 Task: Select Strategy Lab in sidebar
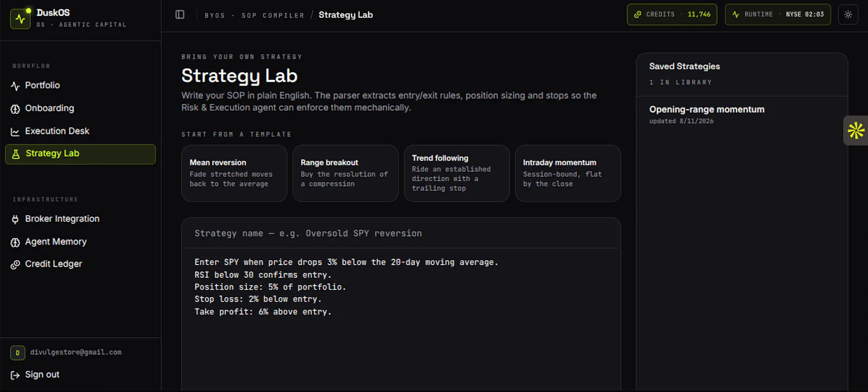(80, 154)
